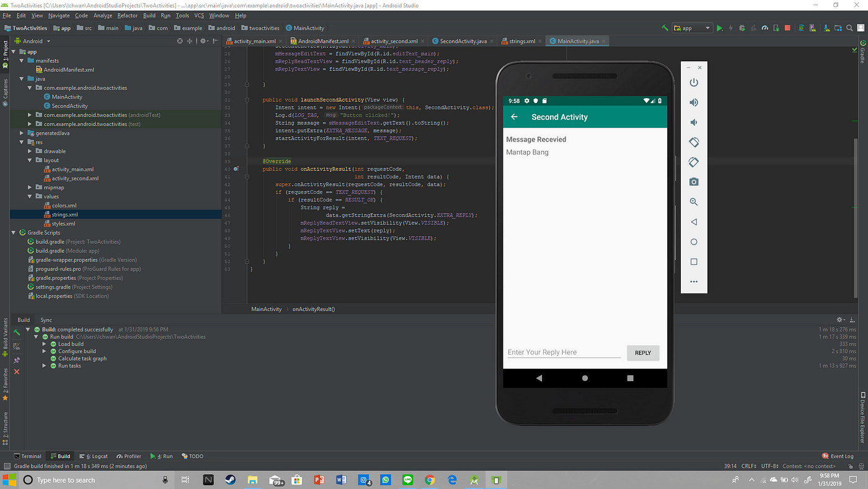Toggle the 1: Project side panel
This screenshot has height=489, width=868.
[x=5, y=55]
